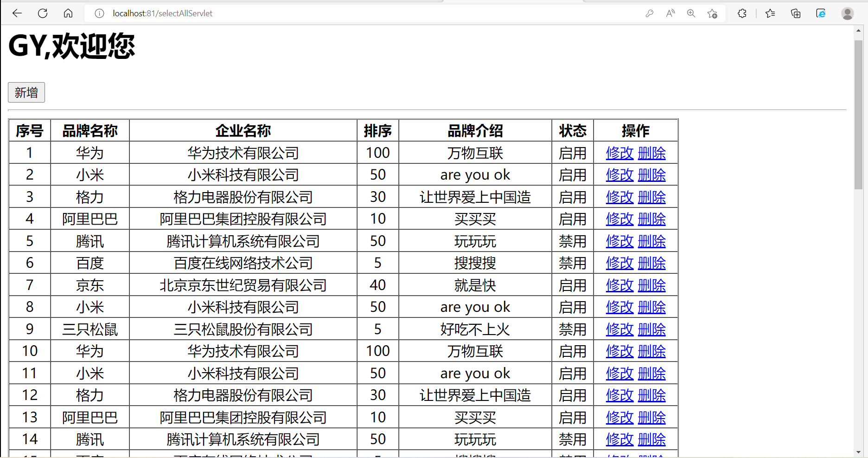Click 修改 for row 9 三只松鼠

(619, 329)
